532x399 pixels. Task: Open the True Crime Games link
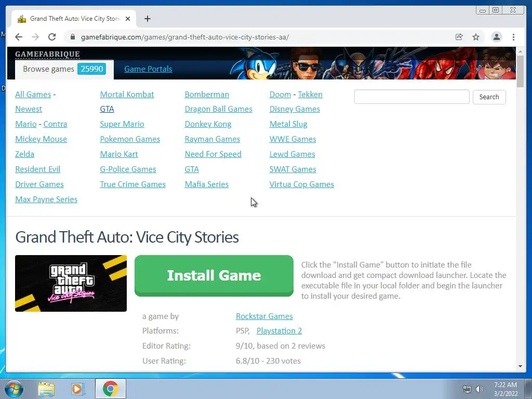pyautogui.click(x=132, y=184)
